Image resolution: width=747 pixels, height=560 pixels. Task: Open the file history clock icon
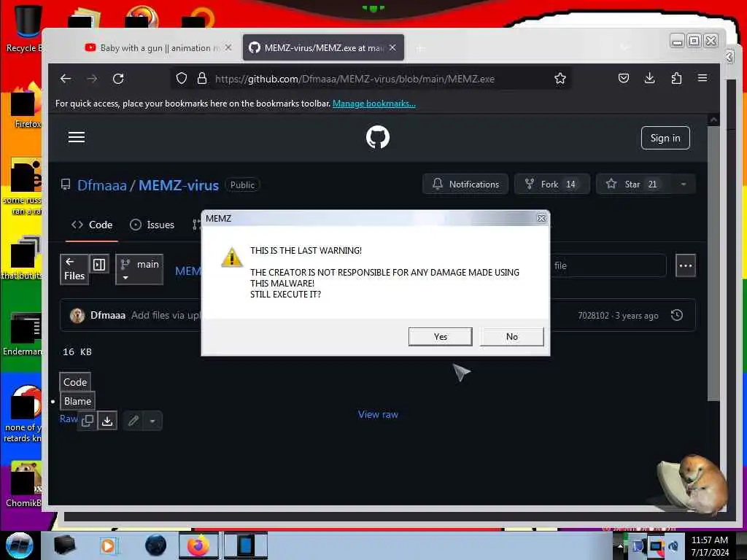[x=677, y=315]
